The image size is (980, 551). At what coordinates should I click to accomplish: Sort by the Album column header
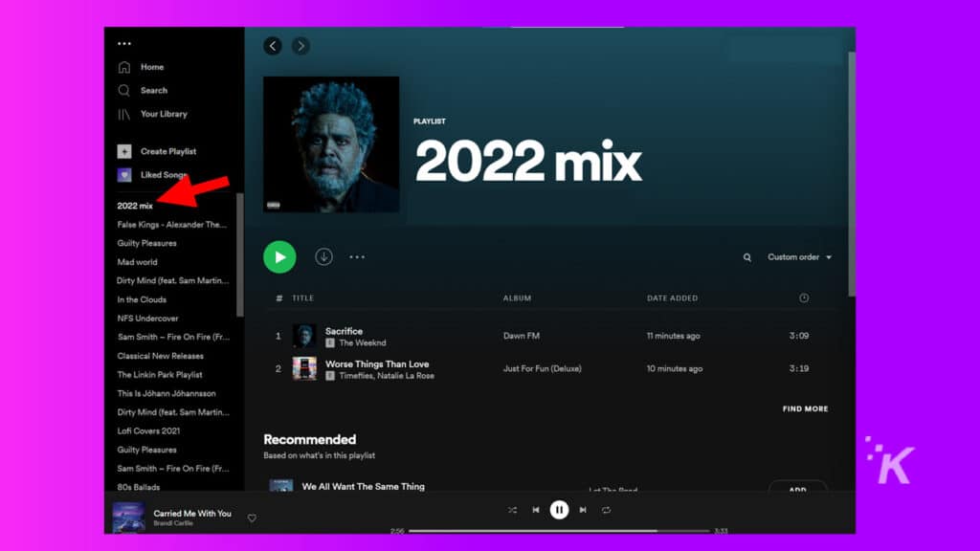(517, 298)
